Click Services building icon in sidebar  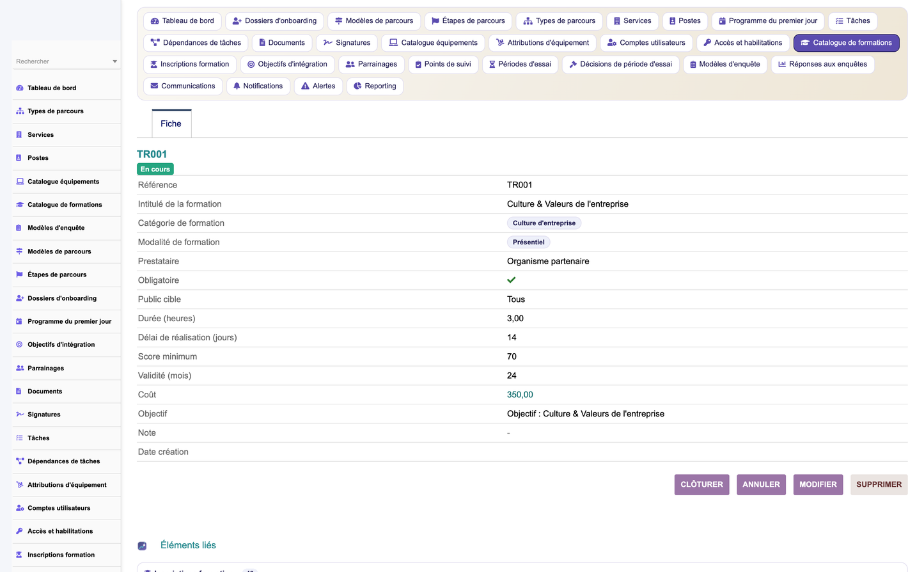(x=19, y=135)
